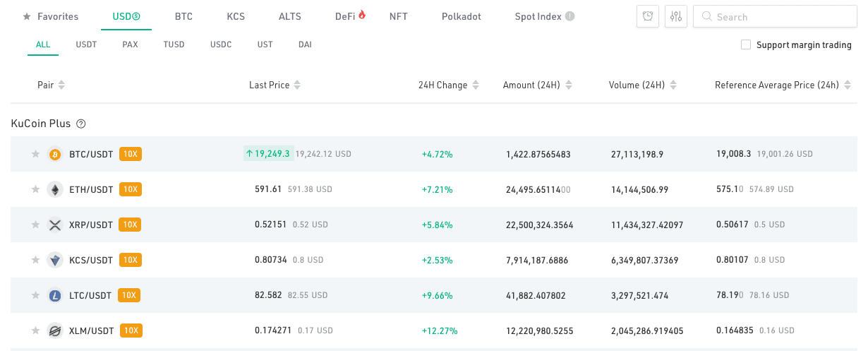Open the BTC/USDT pair name

[x=91, y=154]
